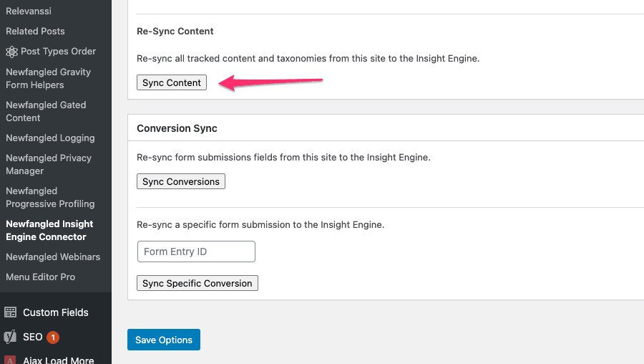Focus the Form Entry ID field
The width and height of the screenshot is (644, 364).
pyautogui.click(x=196, y=252)
